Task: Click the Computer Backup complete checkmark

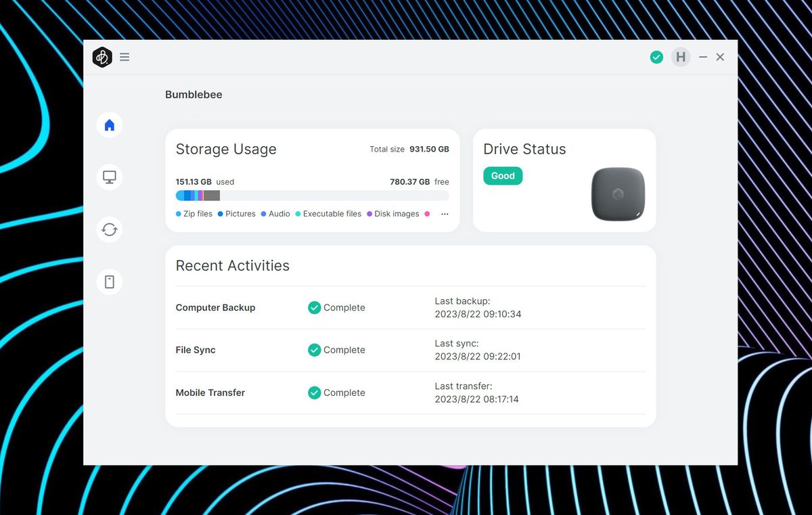Action: (314, 307)
